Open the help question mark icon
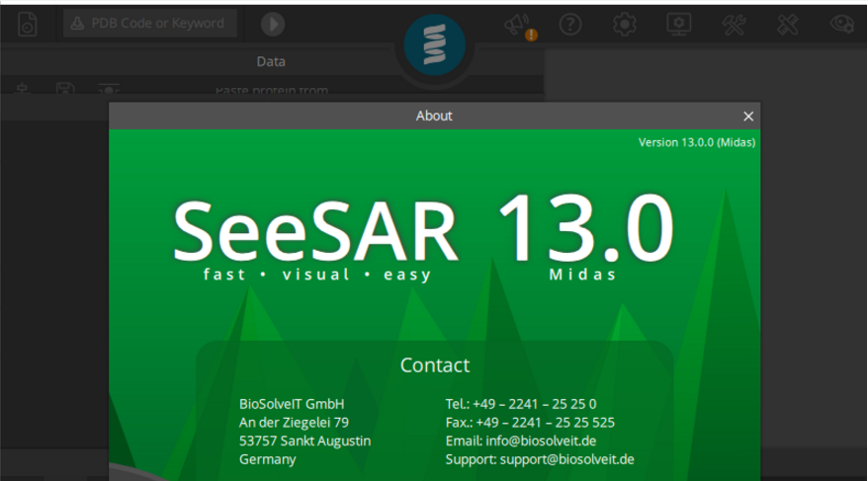The image size is (868, 481). tap(570, 25)
